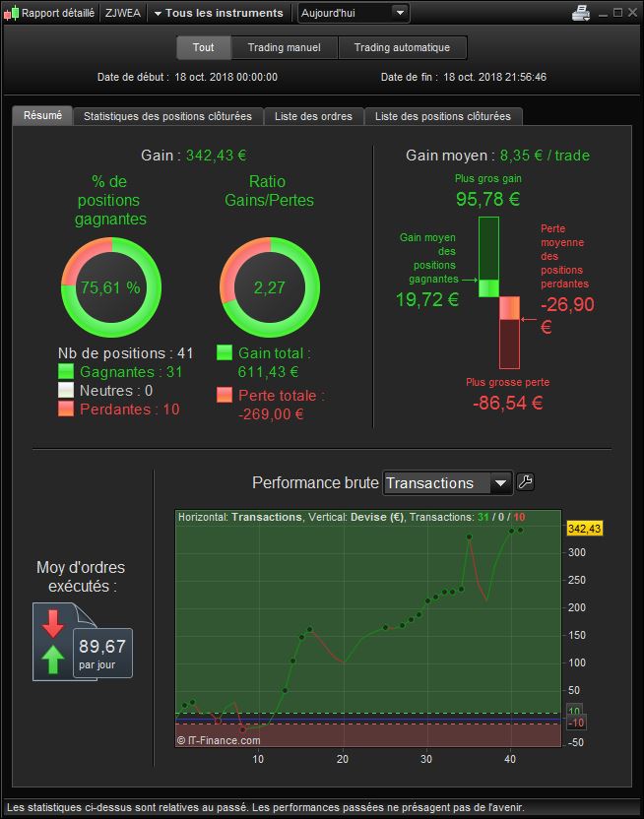Open Liste des positions clôturées tab
644x819 pixels.
pos(443,116)
